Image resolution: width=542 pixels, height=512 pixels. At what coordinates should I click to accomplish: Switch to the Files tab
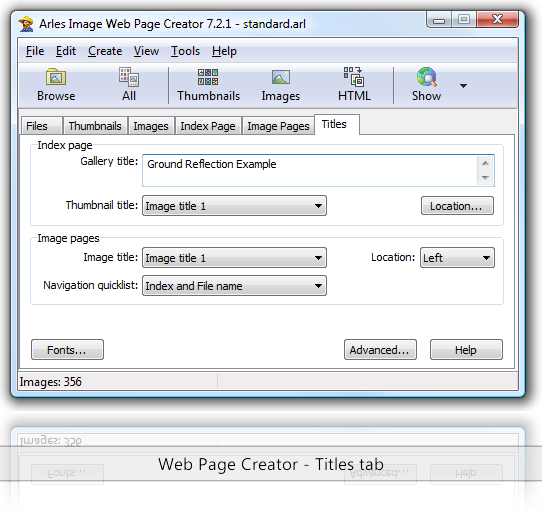(41, 126)
